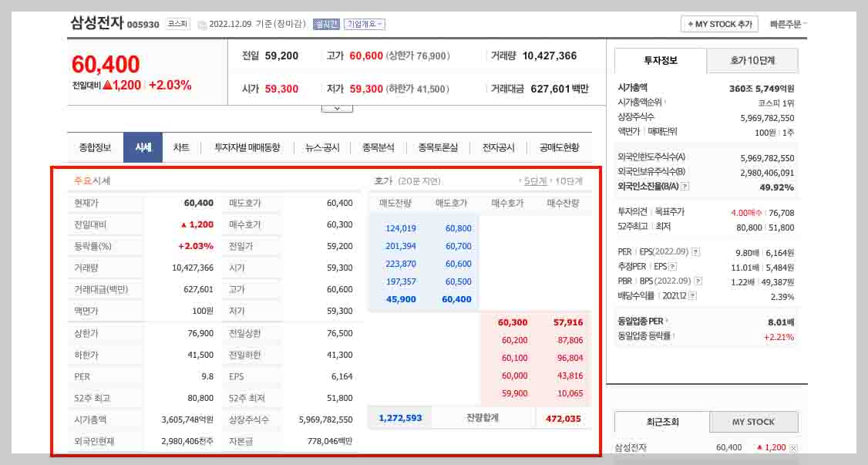
Task: Open help icon next to PBR BPS(2022.09)
Action: coord(698,281)
